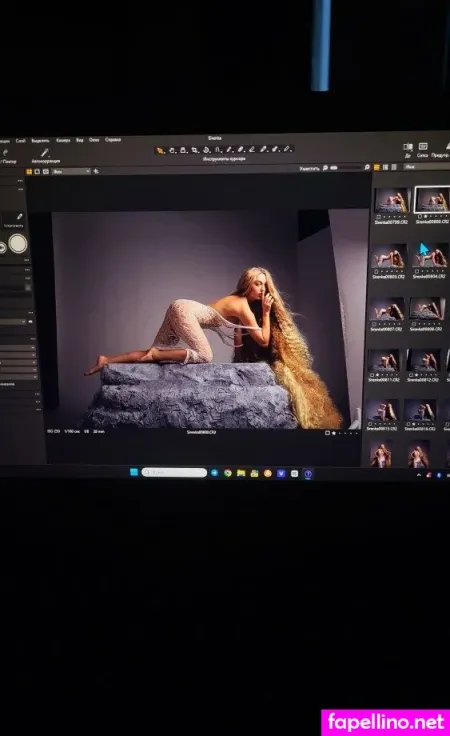Viewport: 450px width, 736px height.
Task: Select thumbnail 00808.CR2
Action: pos(427,309)
